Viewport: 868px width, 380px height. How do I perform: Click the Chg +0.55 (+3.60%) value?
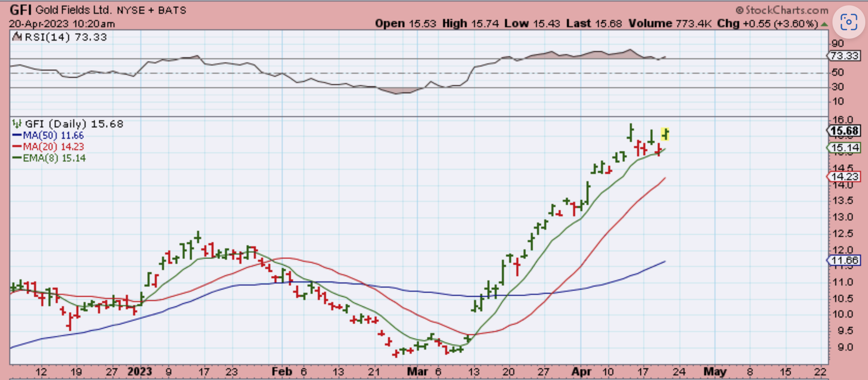pyautogui.click(x=767, y=23)
